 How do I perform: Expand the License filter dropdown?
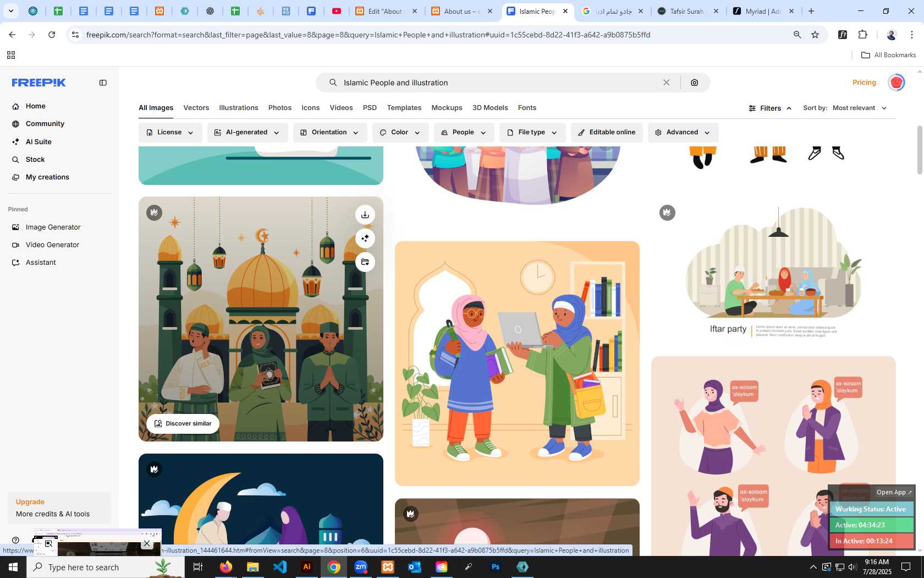click(x=170, y=133)
